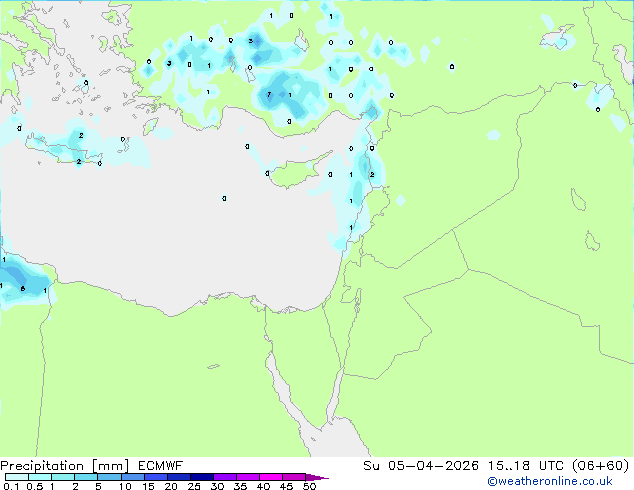
Task: Click the '45' legend scale label
Action: (286, 486)
